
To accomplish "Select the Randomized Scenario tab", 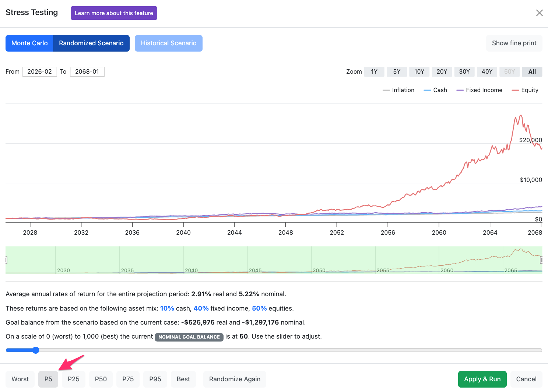I will tap(91, 43).
